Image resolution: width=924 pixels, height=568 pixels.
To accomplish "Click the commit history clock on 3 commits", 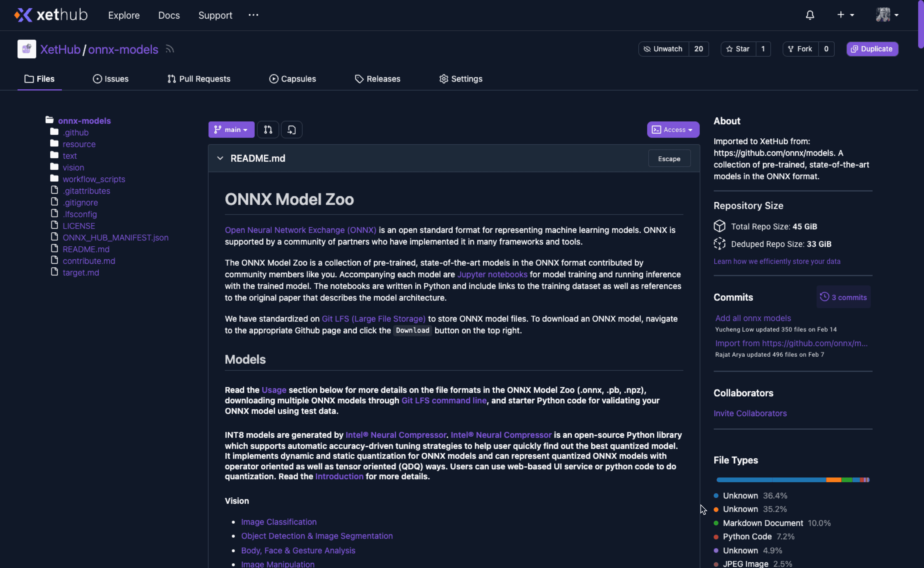I will click(x=825, y=297).
